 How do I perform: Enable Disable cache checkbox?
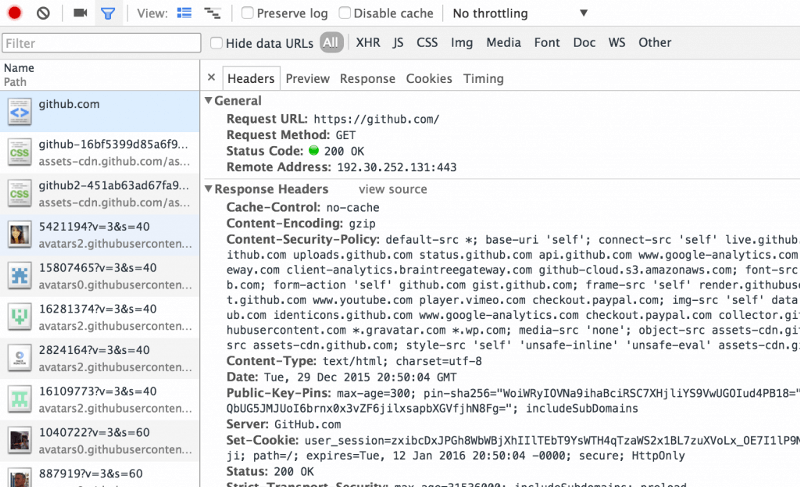345,13
